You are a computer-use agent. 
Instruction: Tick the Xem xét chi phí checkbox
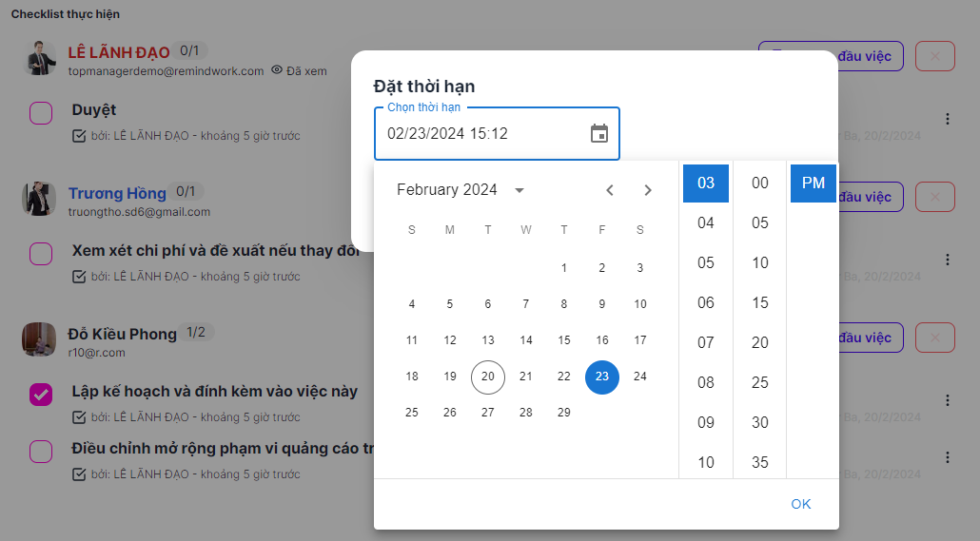point(41,254)
